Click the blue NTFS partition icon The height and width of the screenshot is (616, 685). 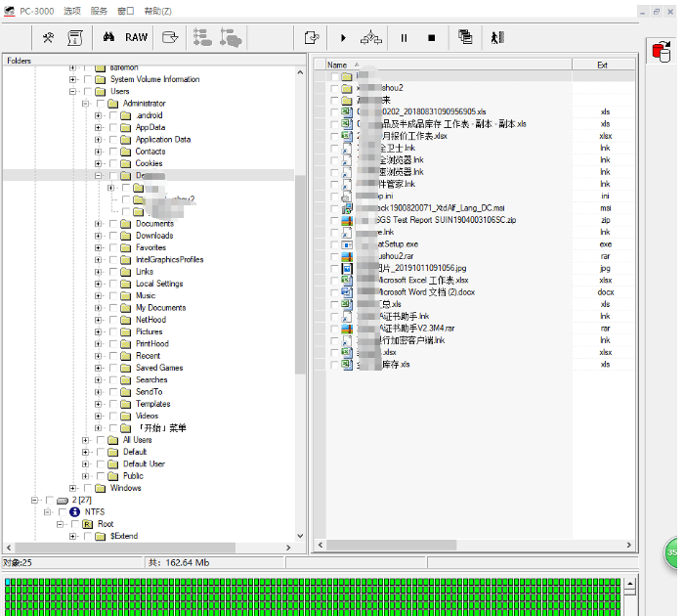pos(74,512)
